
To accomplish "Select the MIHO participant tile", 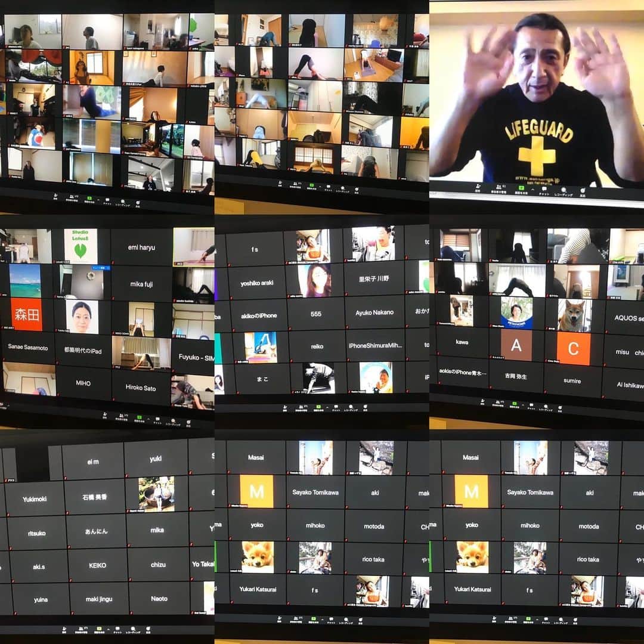I will (83, 383).
